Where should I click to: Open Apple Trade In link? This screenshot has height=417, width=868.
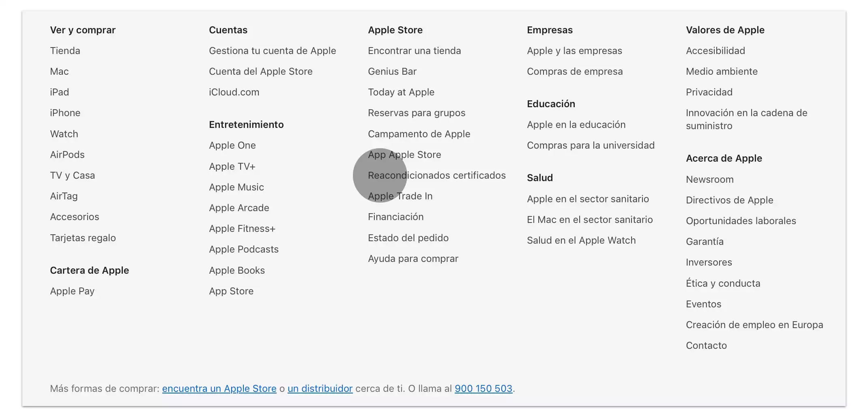400,196
